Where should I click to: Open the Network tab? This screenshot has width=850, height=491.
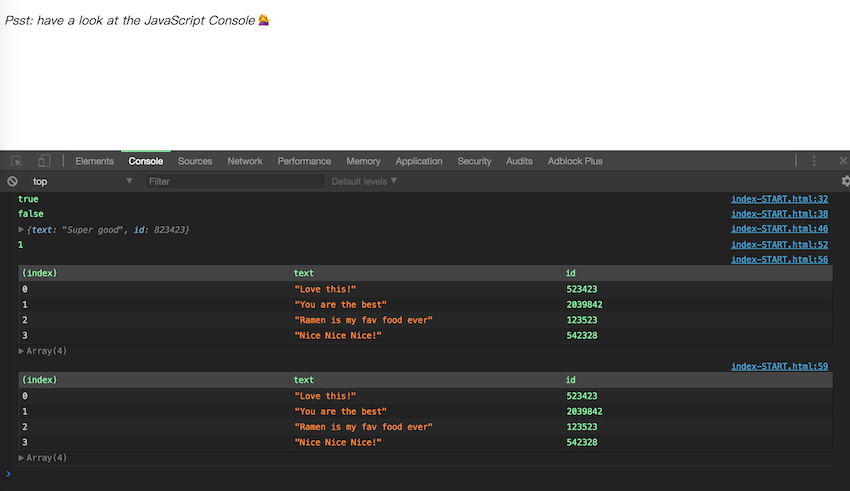(245, 161)
